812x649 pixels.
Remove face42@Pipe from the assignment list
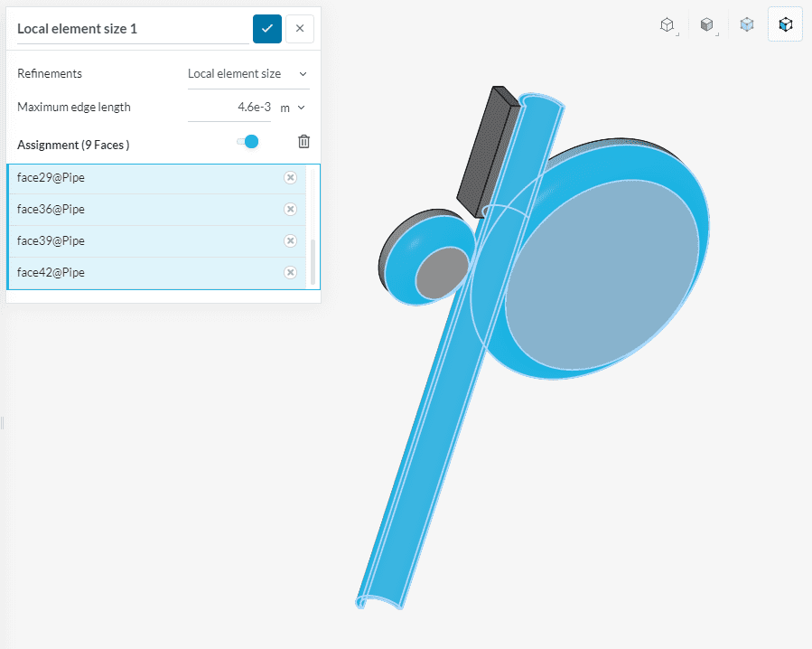(x=290, y=273)
